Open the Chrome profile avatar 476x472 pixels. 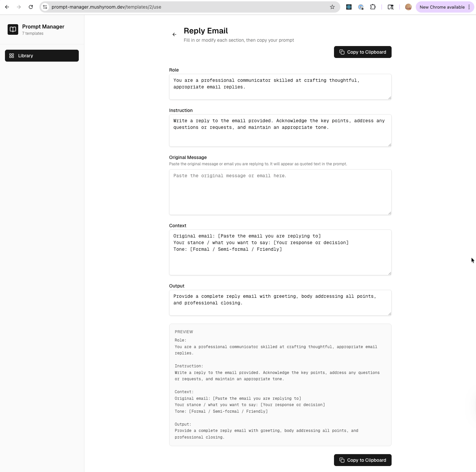click(x=408, y=7)
